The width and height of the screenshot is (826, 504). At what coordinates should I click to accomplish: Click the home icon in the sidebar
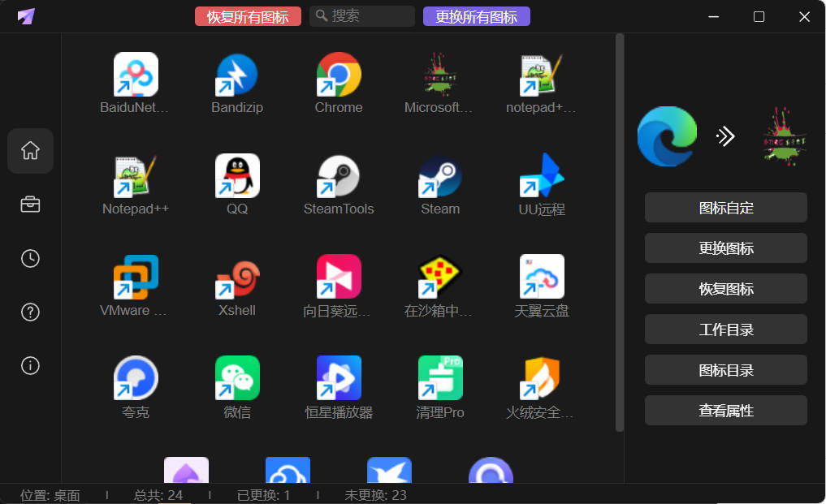tap(30, 151)
